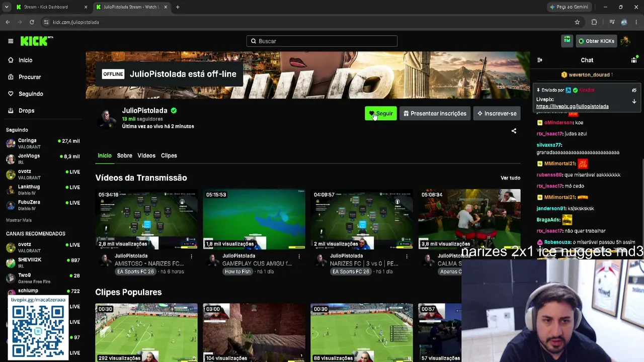644x362 pixels.
Task: Open options for NARIZES FC 3 vs 0 video
Action: point(407,256)
